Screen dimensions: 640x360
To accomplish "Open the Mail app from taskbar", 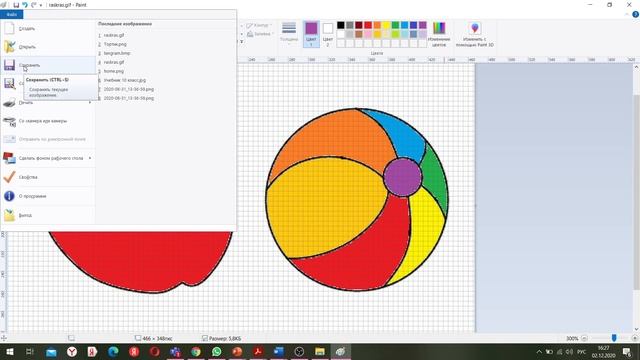I will pos(51,351).
